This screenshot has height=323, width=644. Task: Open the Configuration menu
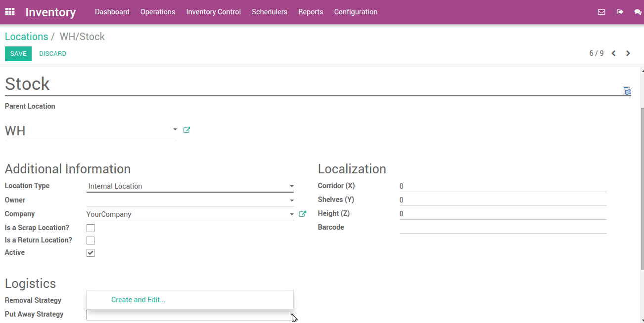356,11
